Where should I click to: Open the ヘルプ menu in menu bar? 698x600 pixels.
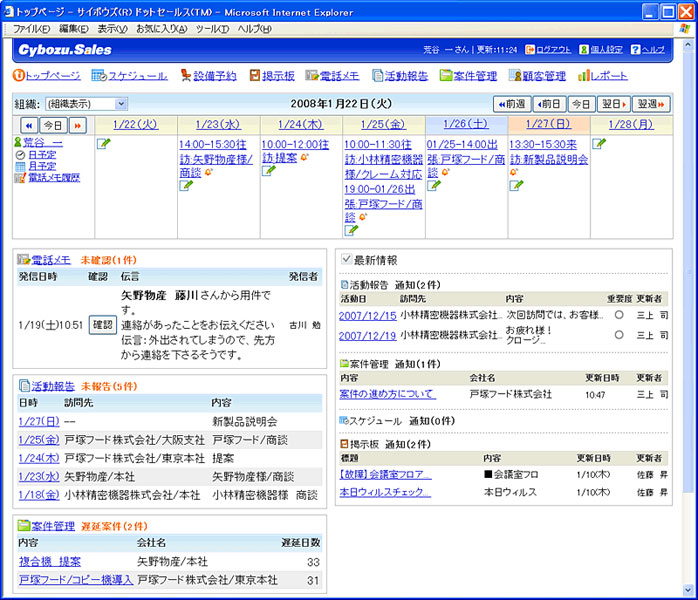(x=254, y=29)
